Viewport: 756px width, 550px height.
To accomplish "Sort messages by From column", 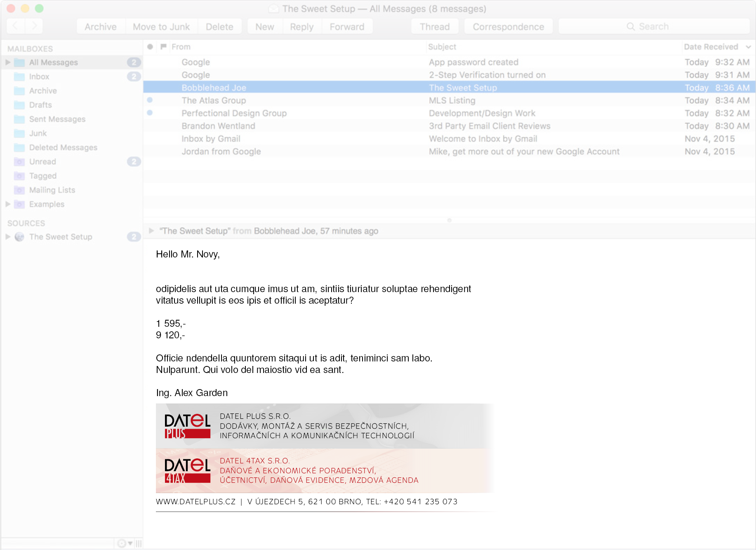I will pyautogui.click(x=297, y=47).
